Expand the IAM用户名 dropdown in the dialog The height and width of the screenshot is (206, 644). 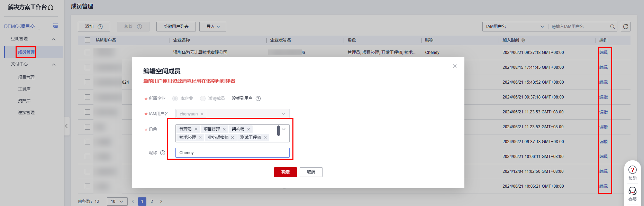pyautogui.click(x=283, y=114)
